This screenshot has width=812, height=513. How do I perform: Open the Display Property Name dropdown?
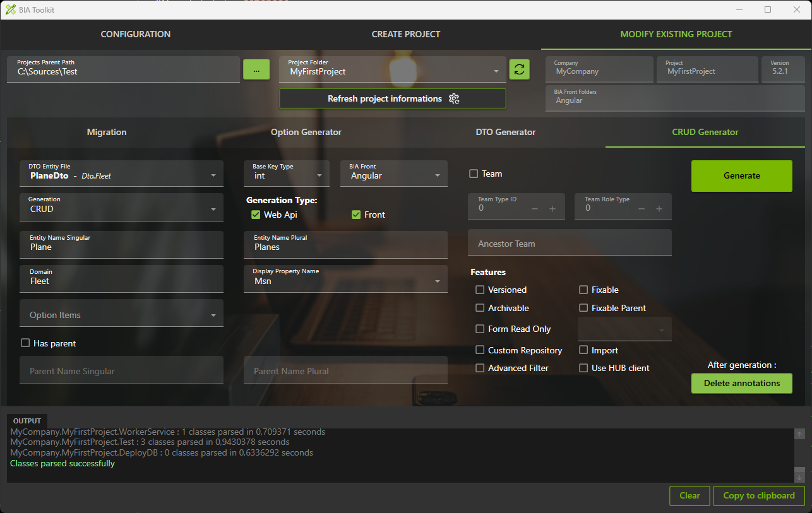click(x=345, y=280)
